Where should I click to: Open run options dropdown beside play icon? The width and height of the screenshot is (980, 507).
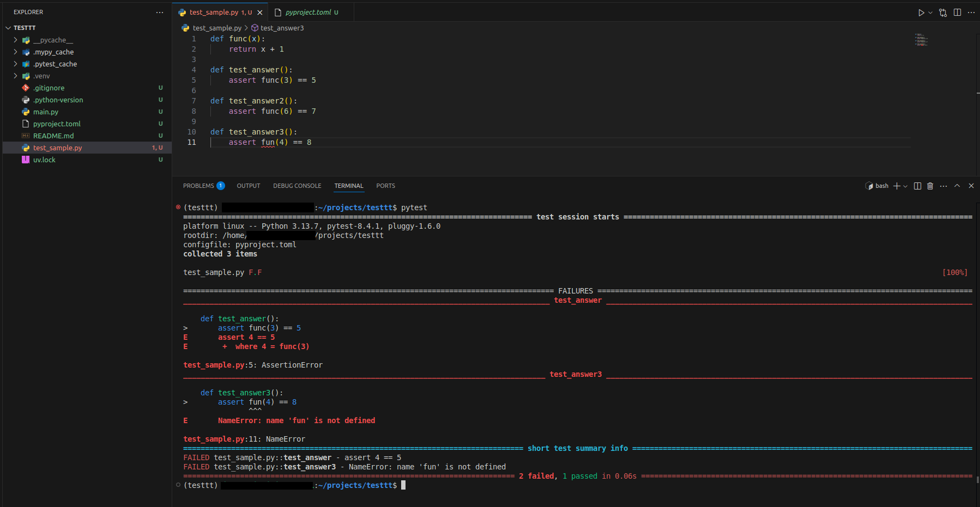pyautogui.click(x=930, y=13)
